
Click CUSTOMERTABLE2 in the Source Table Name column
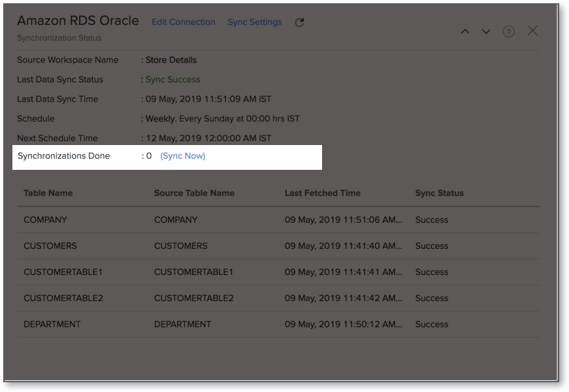[x=194, y=299]
